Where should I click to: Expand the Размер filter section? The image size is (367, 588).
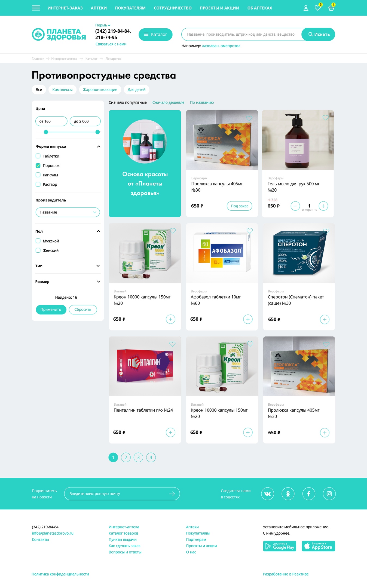[68, 281]
